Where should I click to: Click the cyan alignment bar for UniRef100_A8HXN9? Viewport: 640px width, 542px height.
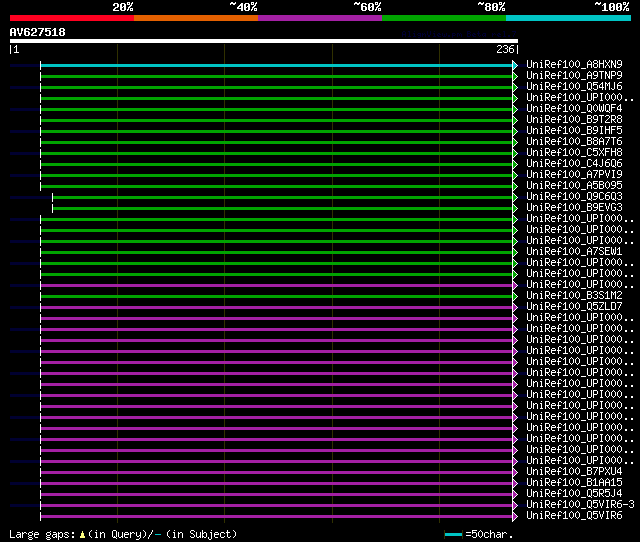276,65
